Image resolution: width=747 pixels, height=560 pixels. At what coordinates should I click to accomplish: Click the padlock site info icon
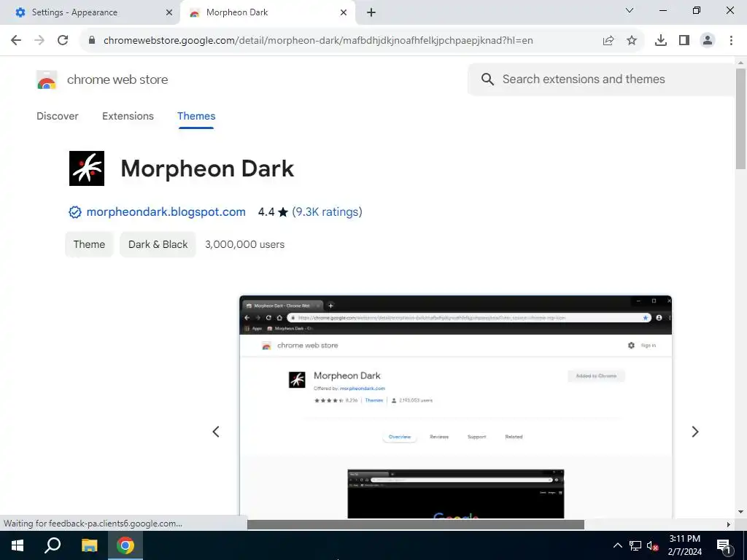tap(92, 41)
